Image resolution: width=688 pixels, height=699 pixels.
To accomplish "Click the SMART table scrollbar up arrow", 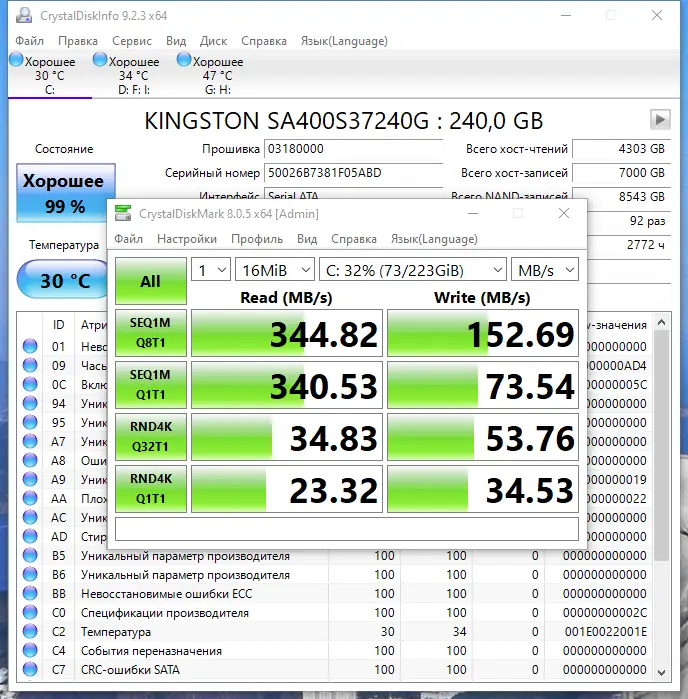I will 662,322.
